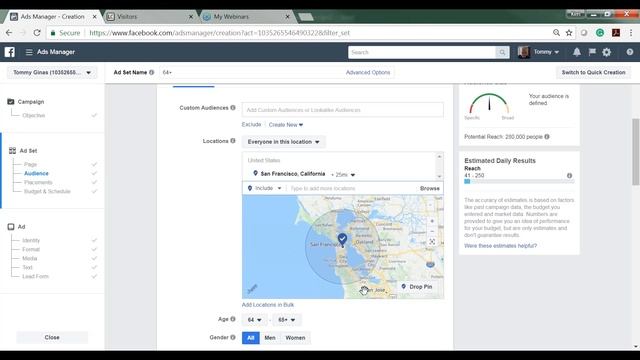This screenshot has height=360, width=640.
Task: Click the Ad Set Name info icon
Action: pyautogui.click(x=151, y=72)
